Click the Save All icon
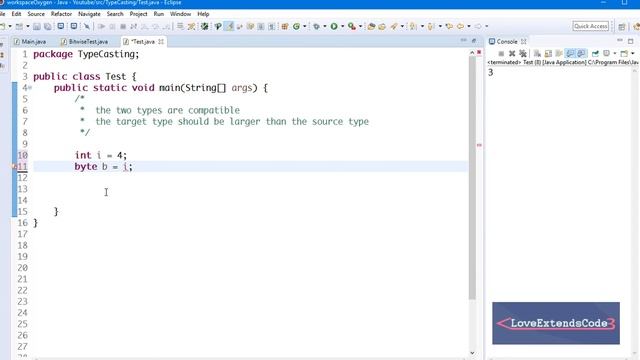The width and height of the screenshot is (640, 360). tap(48, 27)
